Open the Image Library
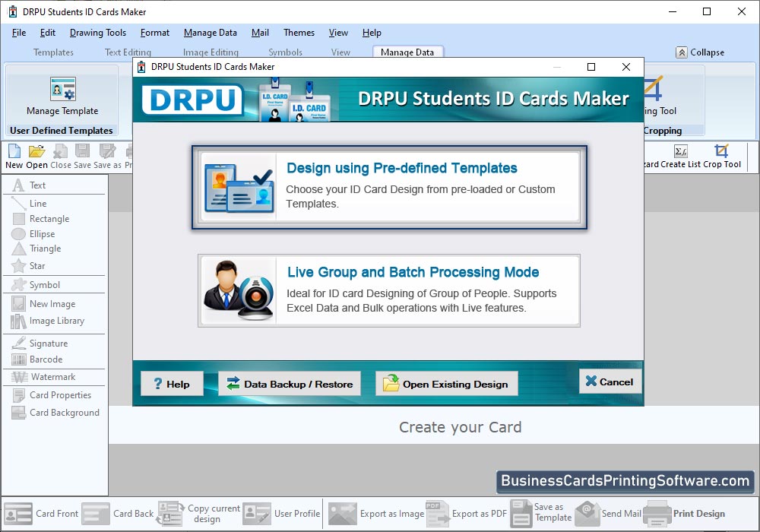This screenshot has width=760, height=532. click(47, 321)
